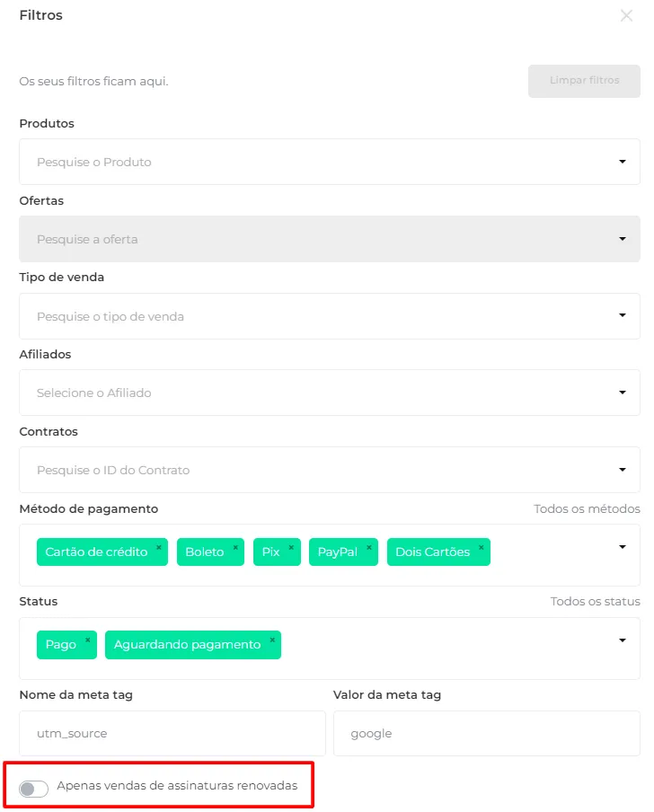Select Todos os métodos link
The height and width of the screenshot is (812, 654).
(587, 508)
